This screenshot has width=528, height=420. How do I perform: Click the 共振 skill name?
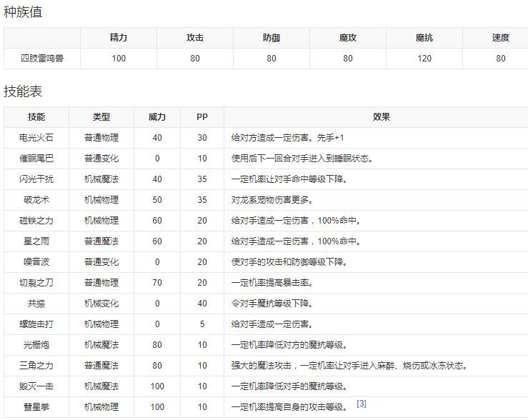[36, 304]
